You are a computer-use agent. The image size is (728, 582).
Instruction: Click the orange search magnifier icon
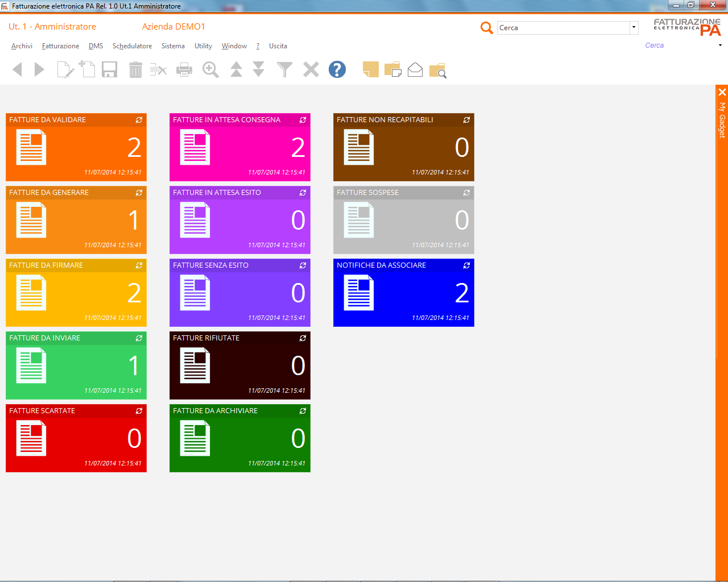pyautogui.click(x=486, y=27)
